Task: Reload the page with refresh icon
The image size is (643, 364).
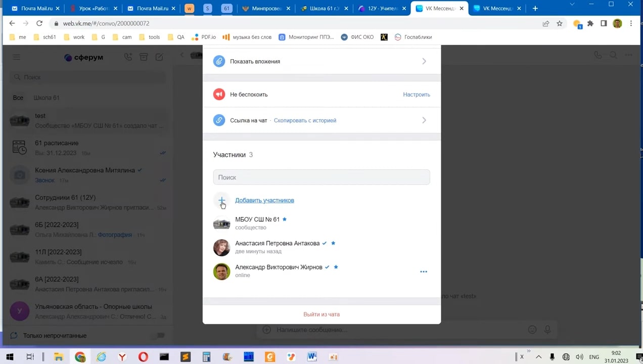Action: tap(39, 23)
